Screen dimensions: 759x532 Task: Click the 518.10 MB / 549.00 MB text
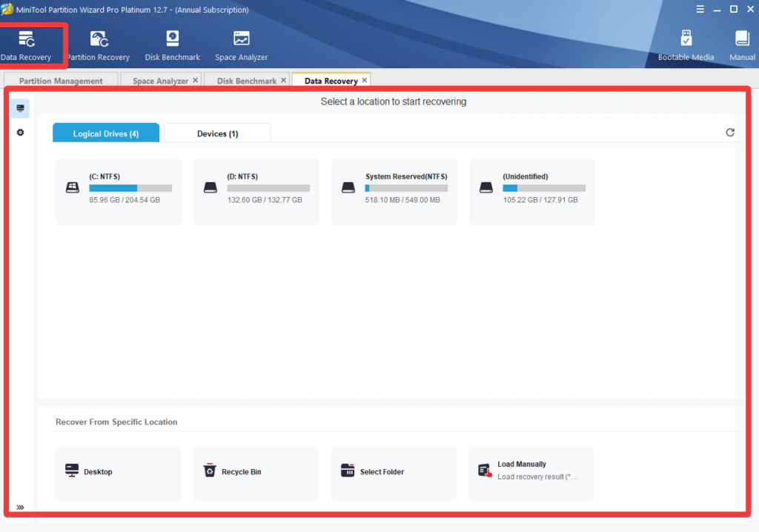tap(402, 200)
